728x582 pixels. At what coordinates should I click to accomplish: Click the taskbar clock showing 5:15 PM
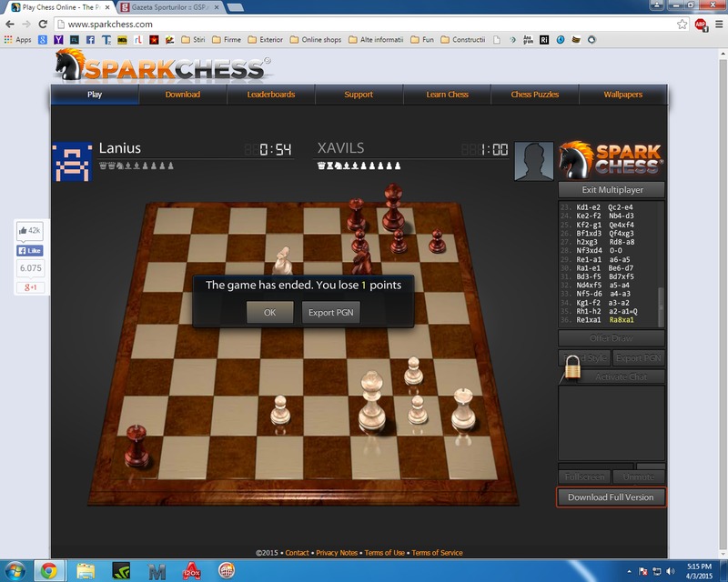[699, 571]
